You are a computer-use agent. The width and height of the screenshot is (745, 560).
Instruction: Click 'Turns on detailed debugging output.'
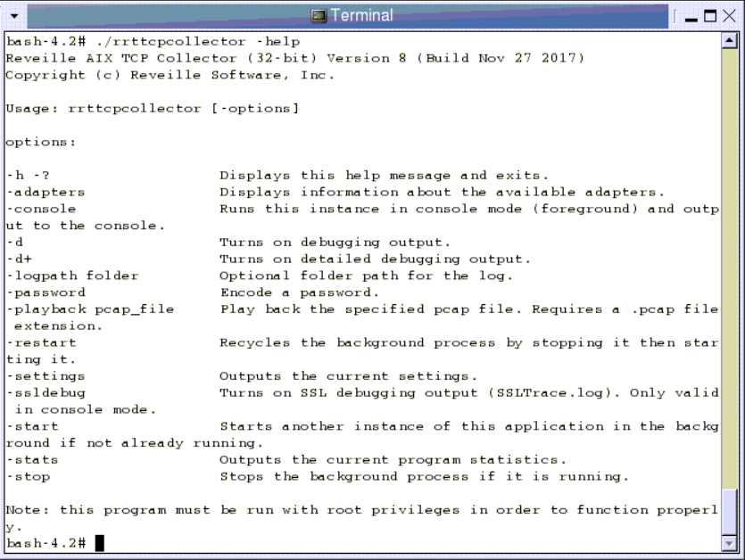pyautogui.click(x=375, y=259)
